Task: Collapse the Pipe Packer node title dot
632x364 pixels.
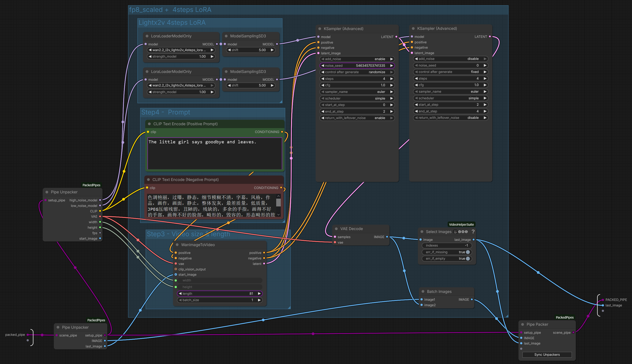Action: 523,325
